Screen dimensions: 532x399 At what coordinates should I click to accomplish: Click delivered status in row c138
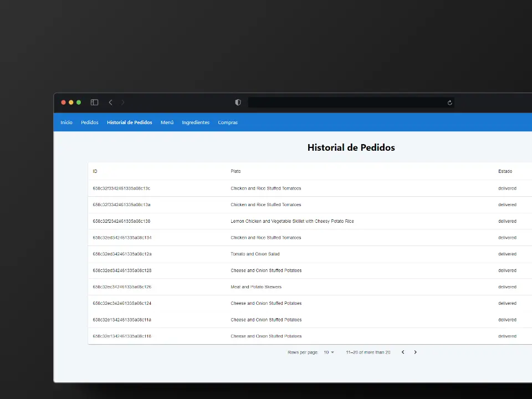(x=507, y=221)
